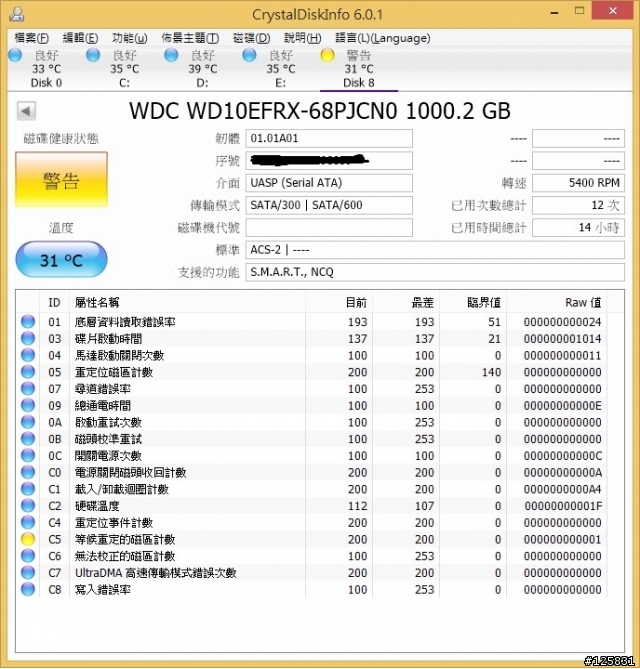Click the yellow status icon for Disk 8
Image resolution: width=640 pixels, height=669 pixels.
tap(328, 55)
